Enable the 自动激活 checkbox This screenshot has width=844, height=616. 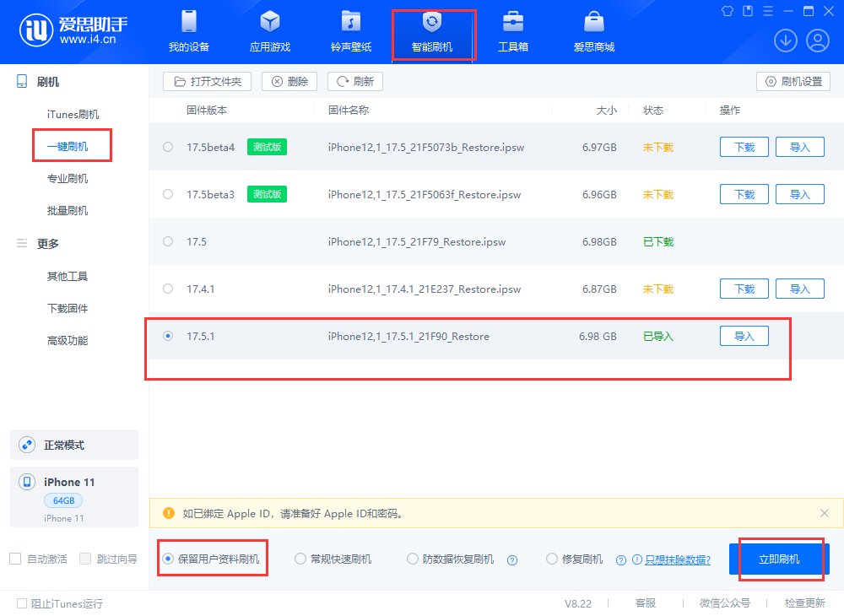pos(14,558)
